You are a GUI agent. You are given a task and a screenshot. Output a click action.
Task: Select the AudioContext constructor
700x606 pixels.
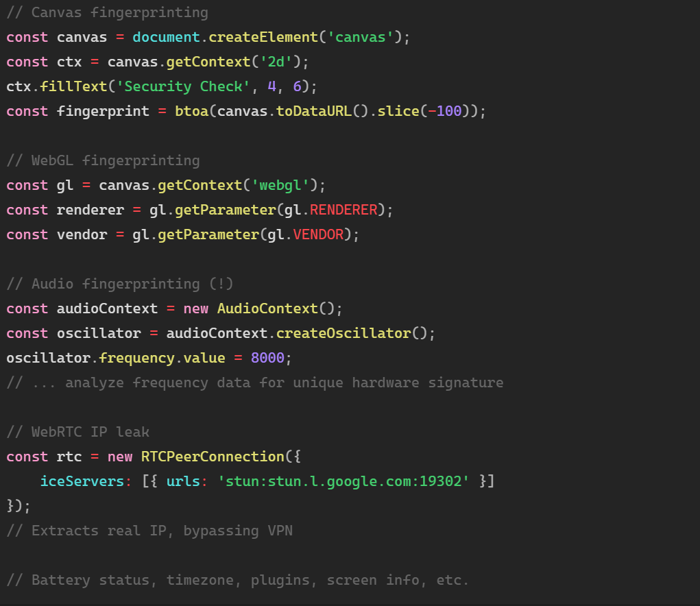266,308
